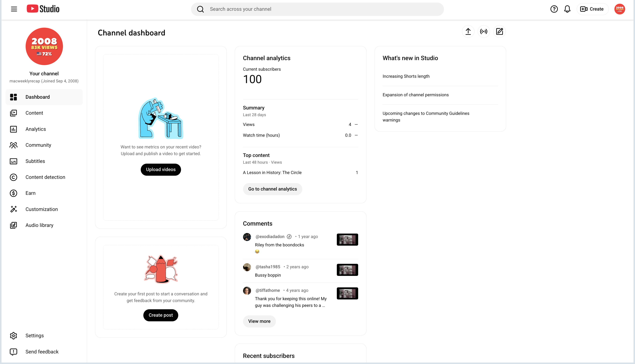Open Expansion of channel permissions item
The image size is (635, 364).
[x=416, y=95]
